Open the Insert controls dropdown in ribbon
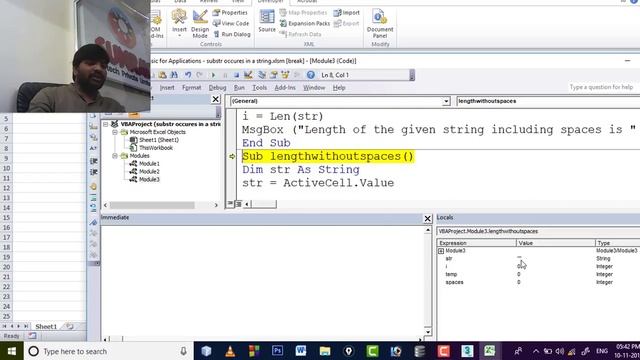Viewport: 640px width, 360px height. click(x=179, y=22)
